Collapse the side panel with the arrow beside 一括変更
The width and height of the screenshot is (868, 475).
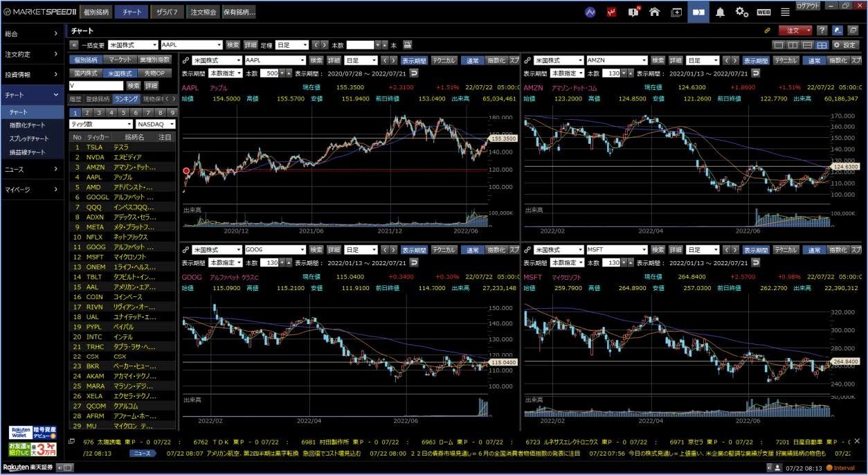click(74, 45)
